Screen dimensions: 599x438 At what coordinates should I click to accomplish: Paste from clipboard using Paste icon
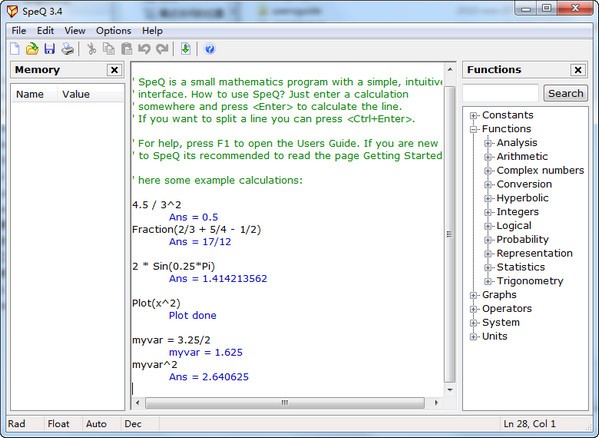(x=126, y=49)
